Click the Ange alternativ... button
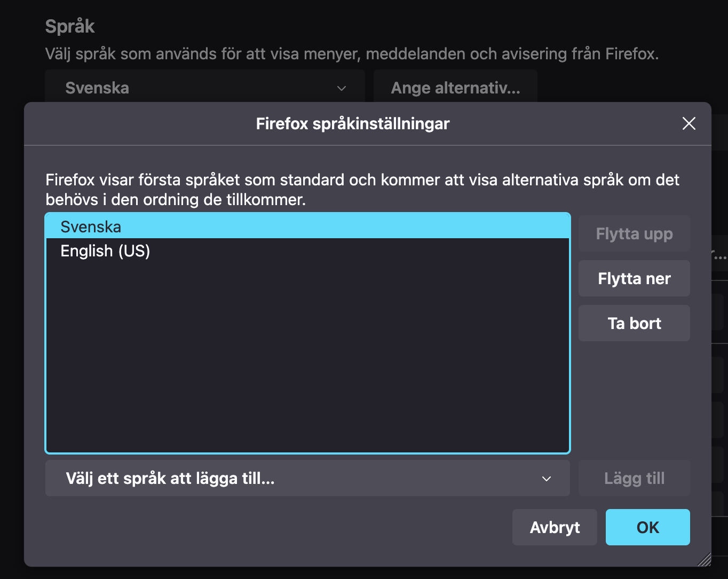 pos(455,86)
